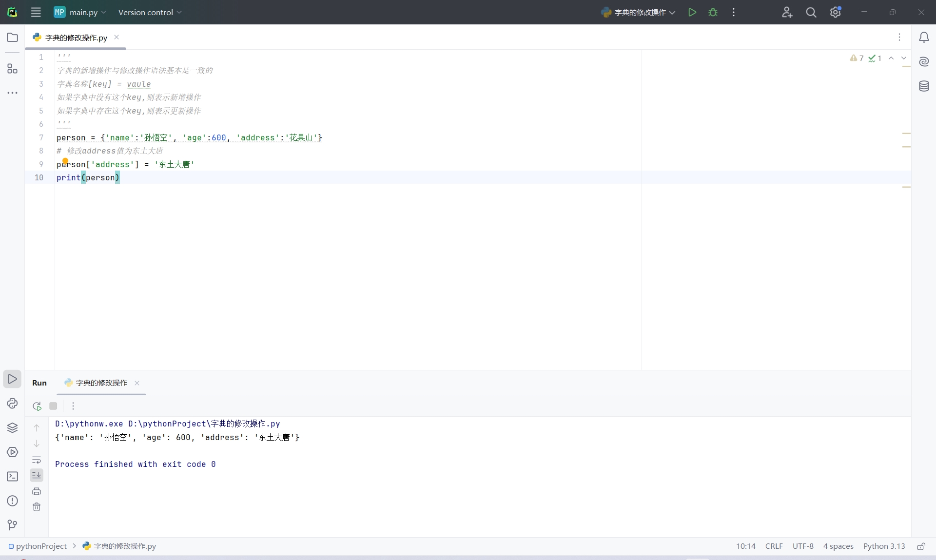The image size is (936, 560).
Task: Click pythonProject in the breadcrumb bar
Action: (x=41, y=546)
